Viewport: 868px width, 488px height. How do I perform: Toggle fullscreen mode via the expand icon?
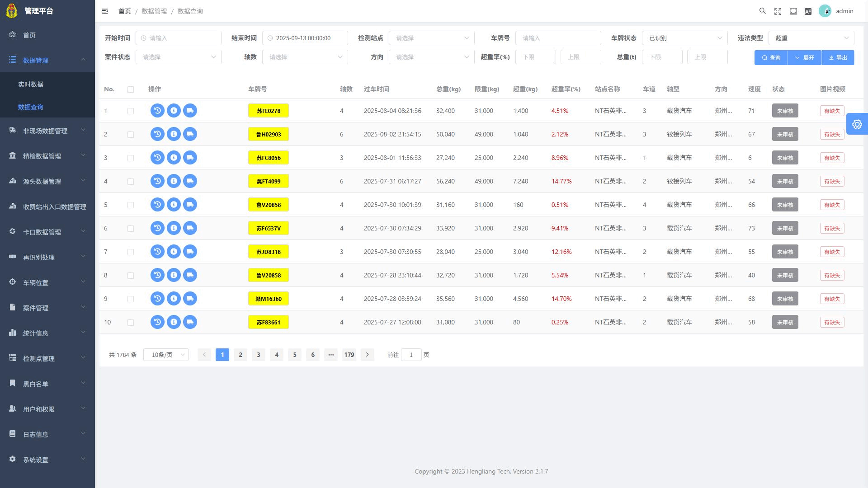(778, 11)
